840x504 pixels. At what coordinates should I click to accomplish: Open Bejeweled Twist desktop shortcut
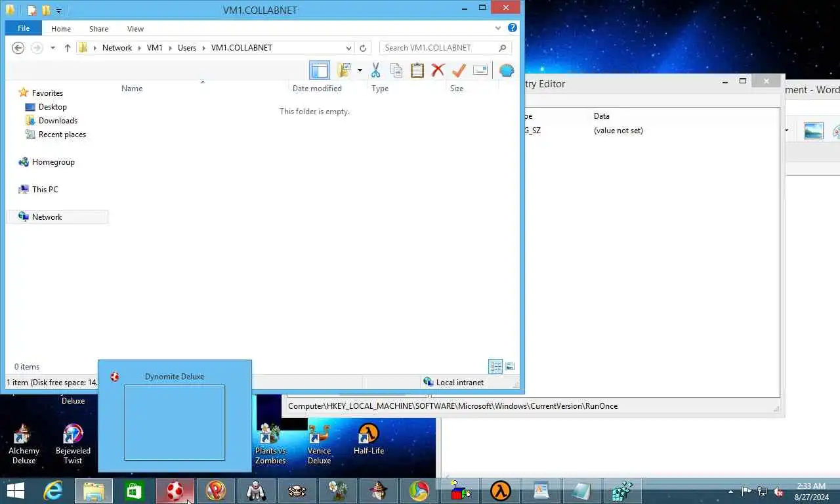[73, 444]
